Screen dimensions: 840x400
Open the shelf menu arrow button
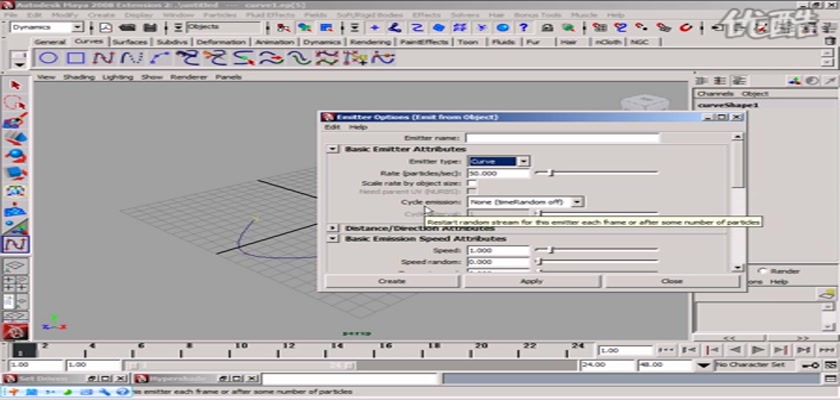(20, 64)
